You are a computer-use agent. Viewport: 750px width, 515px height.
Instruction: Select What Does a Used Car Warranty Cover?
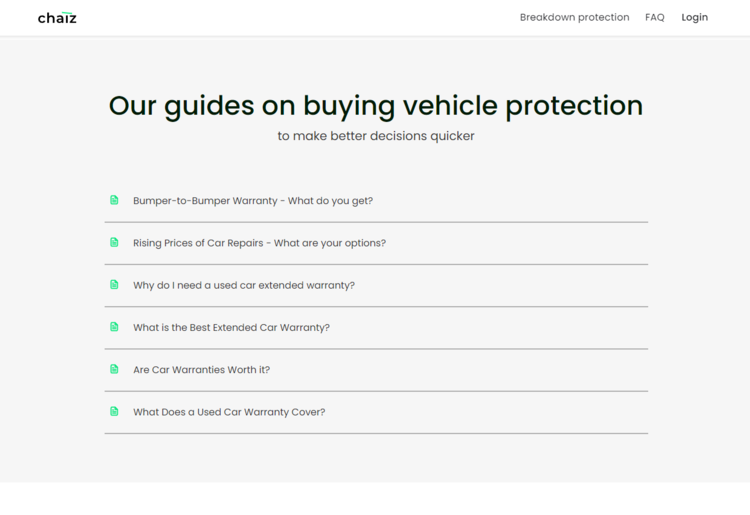click(229, 412)
